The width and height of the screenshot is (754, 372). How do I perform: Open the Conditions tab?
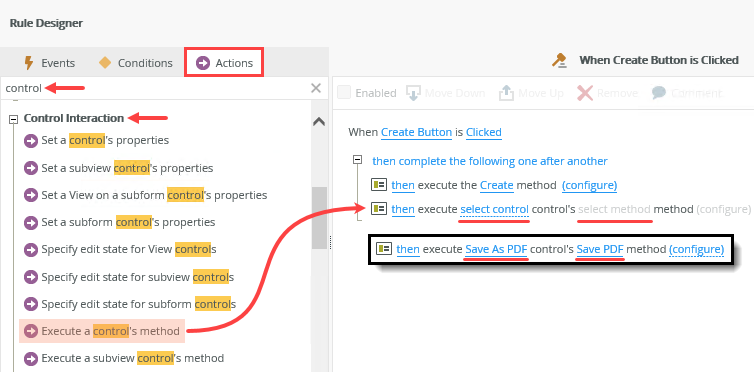click(x=135, y=63)
